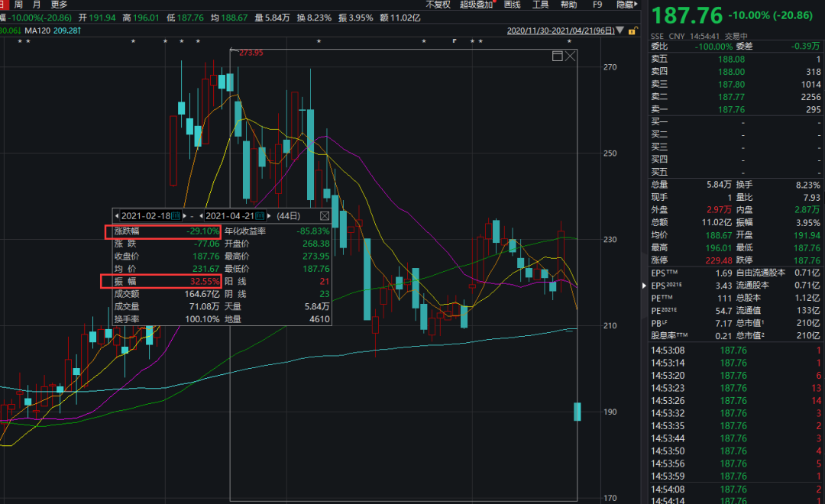
Task: Open the 工具 menu
Action: (540, 5)
